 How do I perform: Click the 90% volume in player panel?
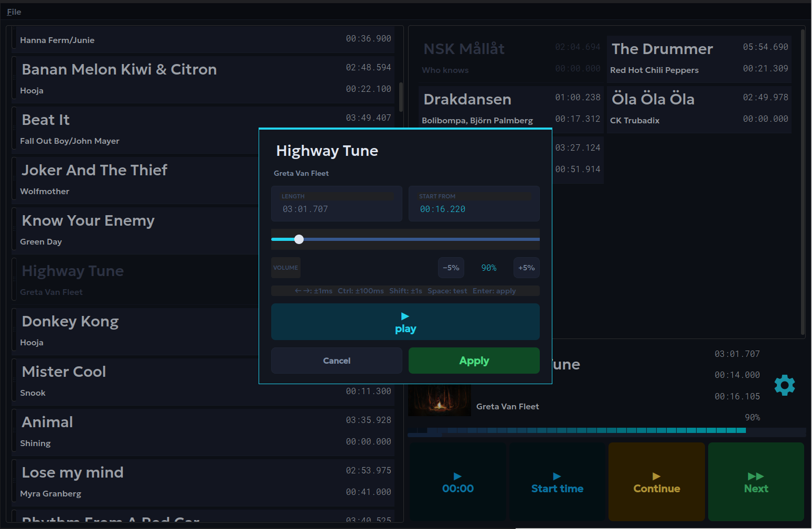(752, 417)
